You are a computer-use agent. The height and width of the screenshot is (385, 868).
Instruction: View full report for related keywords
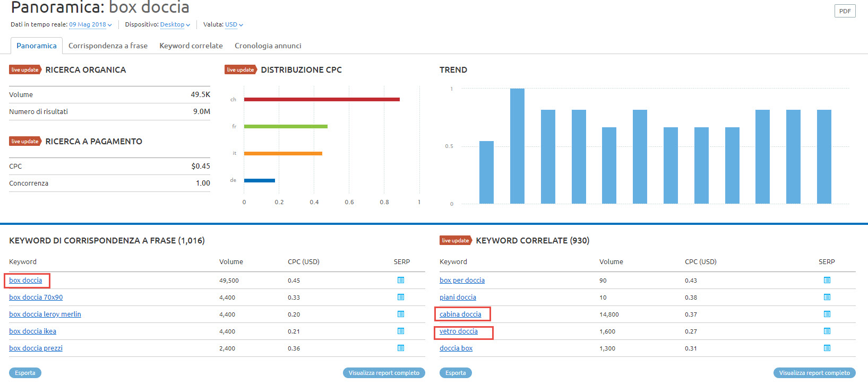click(x=814, y=373)
